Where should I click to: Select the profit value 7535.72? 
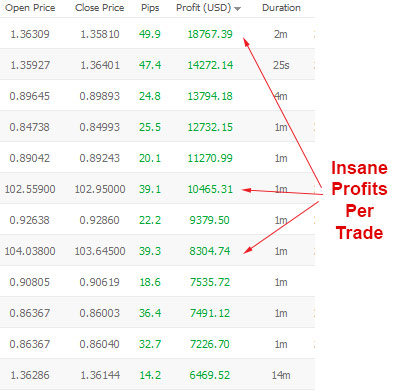(x=210, y=282)
